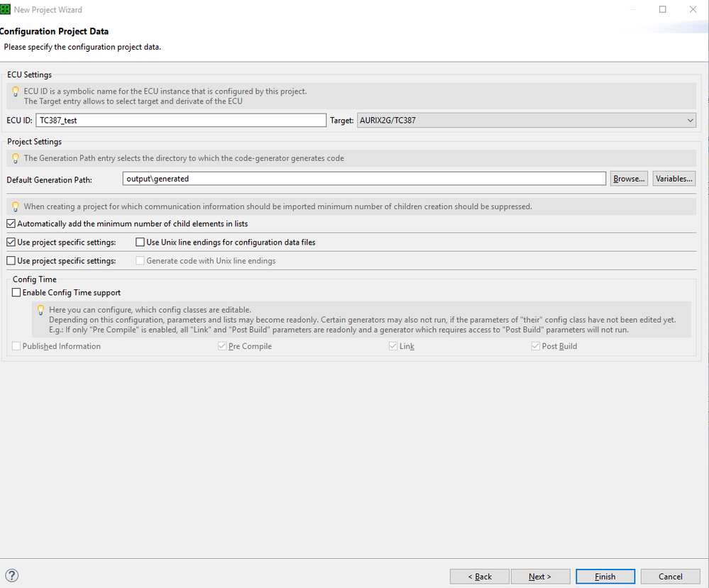Click the lightbulb icon beside Generation Path hint

tap(16, 158)
